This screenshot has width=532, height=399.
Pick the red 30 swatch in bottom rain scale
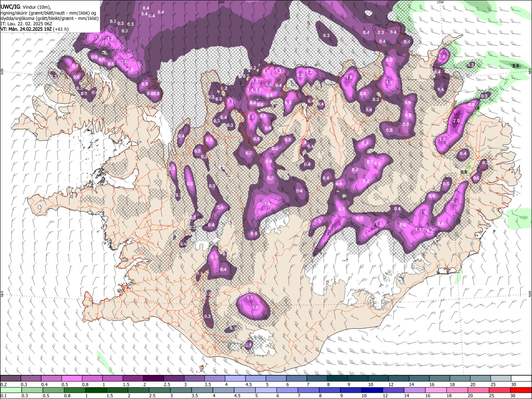[521, 390]
